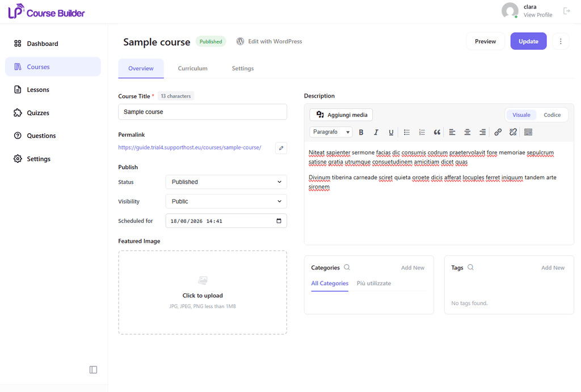Image resolution: width=581 pixels, height=392 pixels.
Task: Open the three-dot more options menu
Action: click(560, 41)
